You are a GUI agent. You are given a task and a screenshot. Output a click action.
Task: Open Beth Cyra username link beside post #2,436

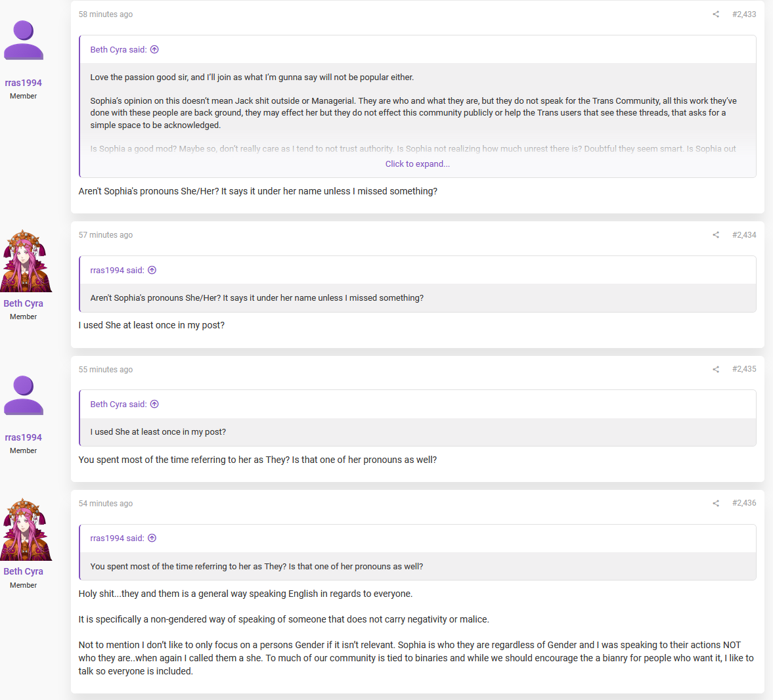pos(23,571)
